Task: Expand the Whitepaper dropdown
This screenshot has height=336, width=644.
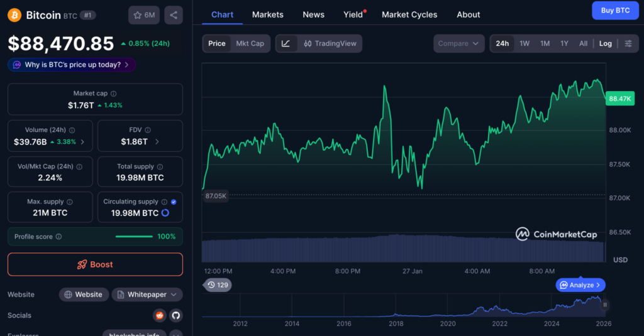Action: point(147,295)
